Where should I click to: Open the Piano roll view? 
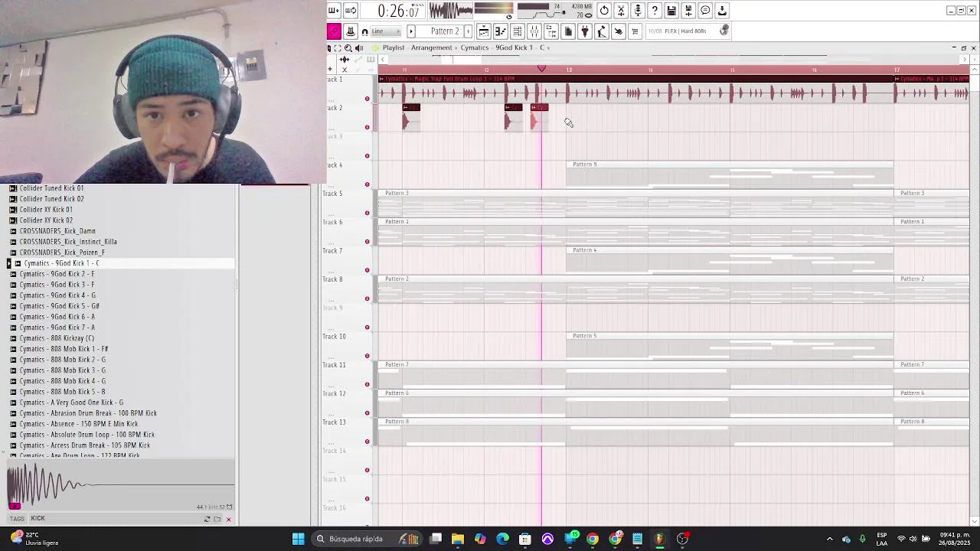click(501, 31)
